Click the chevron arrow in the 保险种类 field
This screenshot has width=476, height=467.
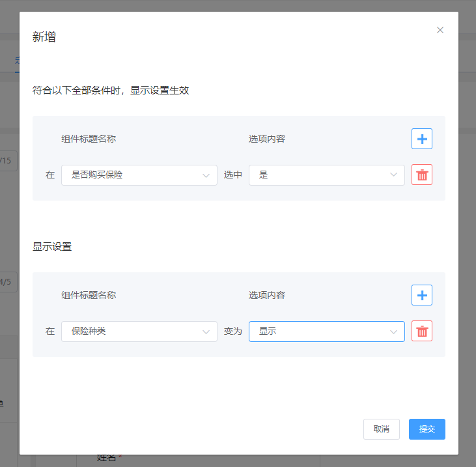[x=206, y=332]
